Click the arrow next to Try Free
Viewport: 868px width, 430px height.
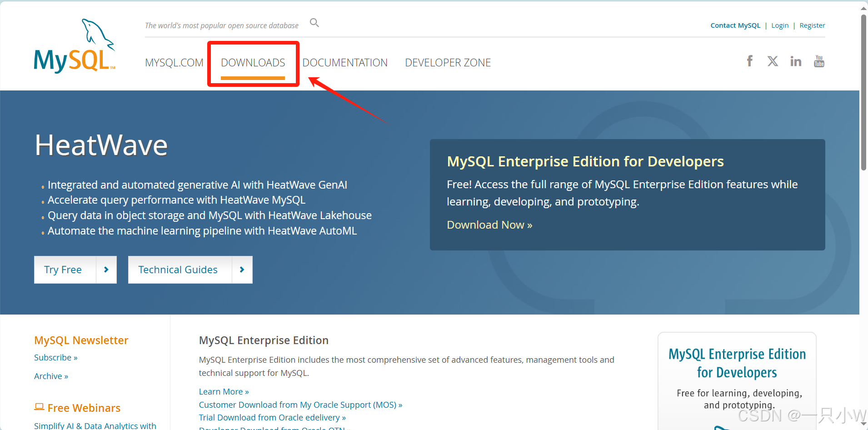pyautogui.click(x=106, y=270)
